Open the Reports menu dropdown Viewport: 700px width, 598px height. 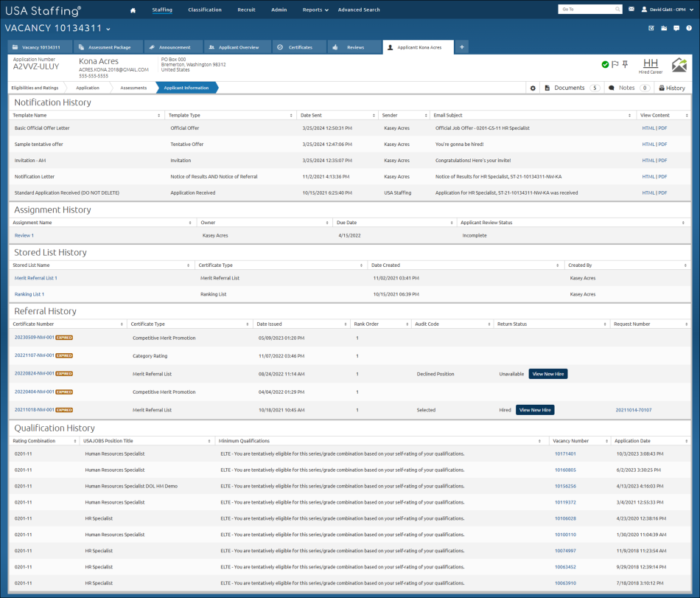315,10
